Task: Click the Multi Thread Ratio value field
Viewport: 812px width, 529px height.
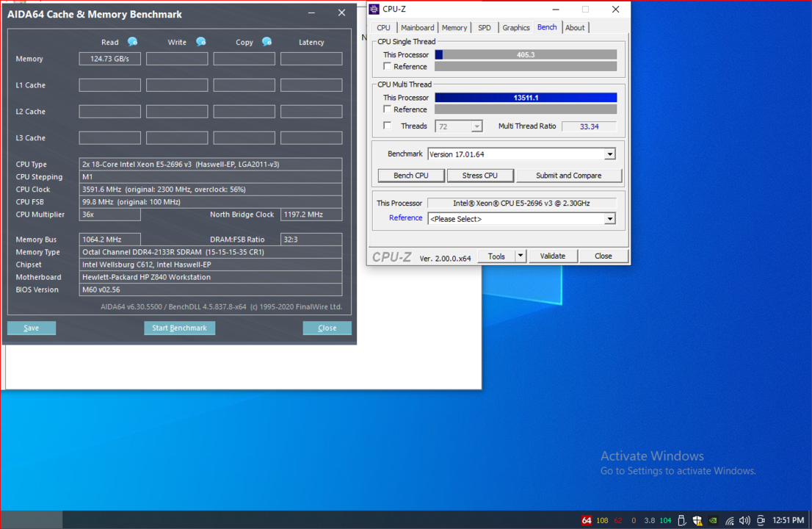Action: pos(589,126)
